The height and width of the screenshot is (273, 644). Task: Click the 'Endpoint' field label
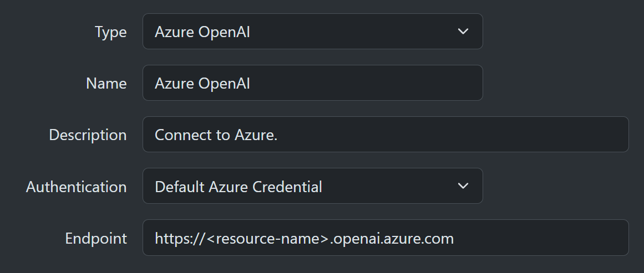pyautogui.click(x=96, y=239)
